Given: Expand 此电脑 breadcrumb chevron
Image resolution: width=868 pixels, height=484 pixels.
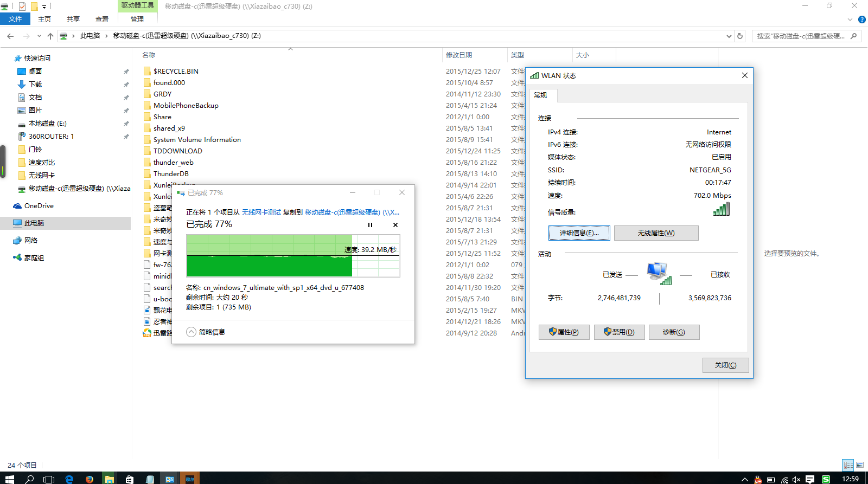Looking at the screenshot, I should point(106,36).
